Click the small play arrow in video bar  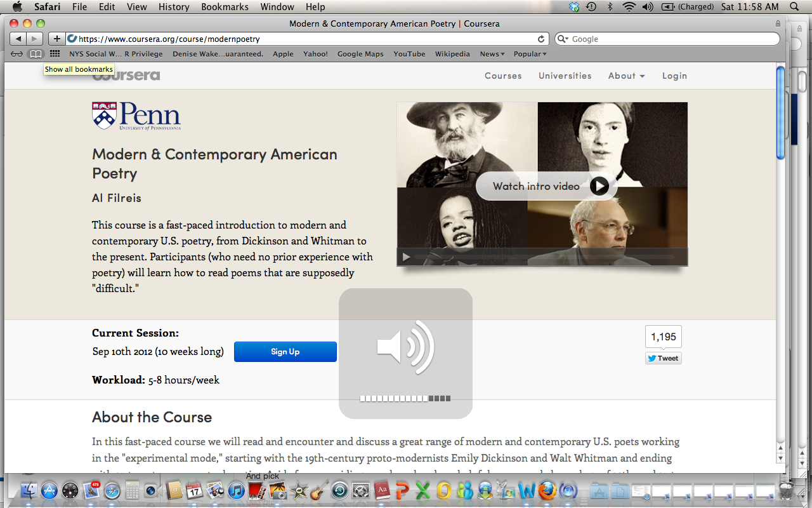[x=407, y=257]
